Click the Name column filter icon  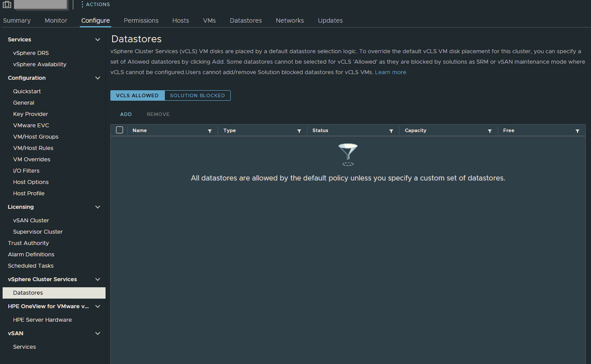210,131
